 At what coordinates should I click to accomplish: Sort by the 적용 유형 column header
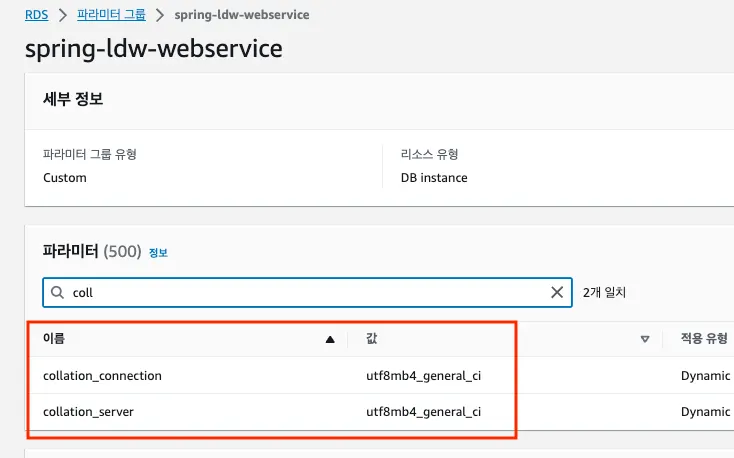704,339
